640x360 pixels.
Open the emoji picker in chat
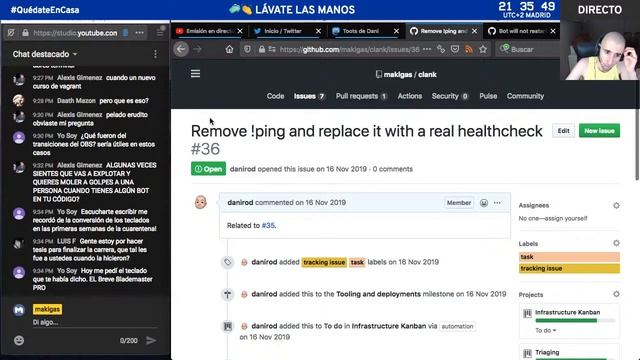pos(19,340)
